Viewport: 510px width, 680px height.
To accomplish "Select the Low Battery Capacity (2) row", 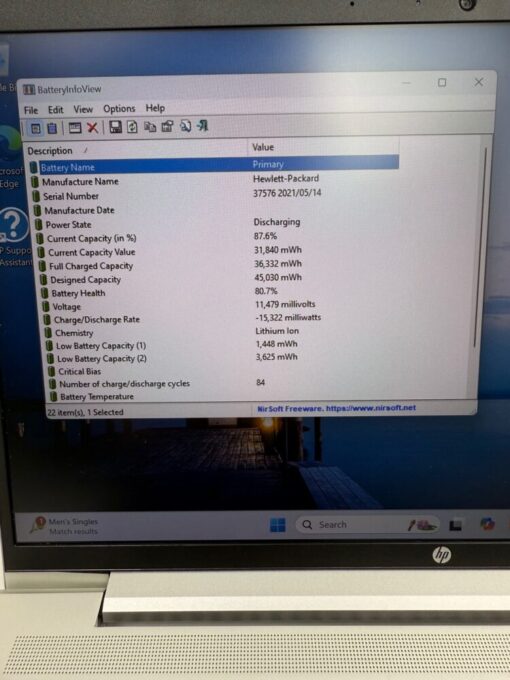I will (x=223, y=358).
